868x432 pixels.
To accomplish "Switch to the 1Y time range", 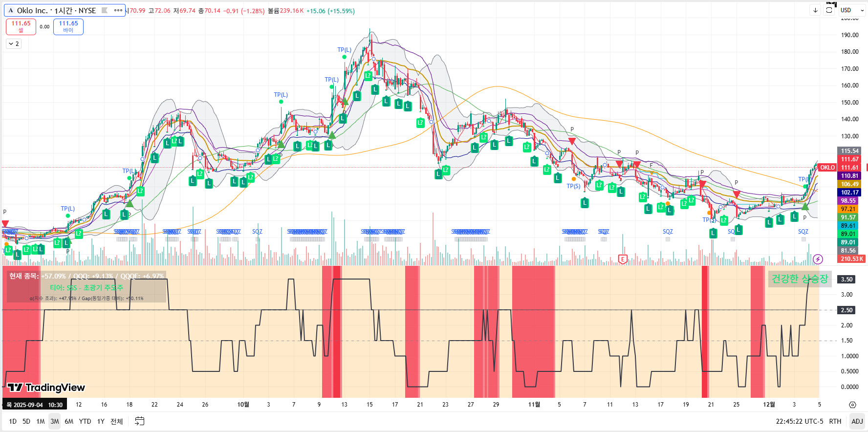I will pos(101,421).
